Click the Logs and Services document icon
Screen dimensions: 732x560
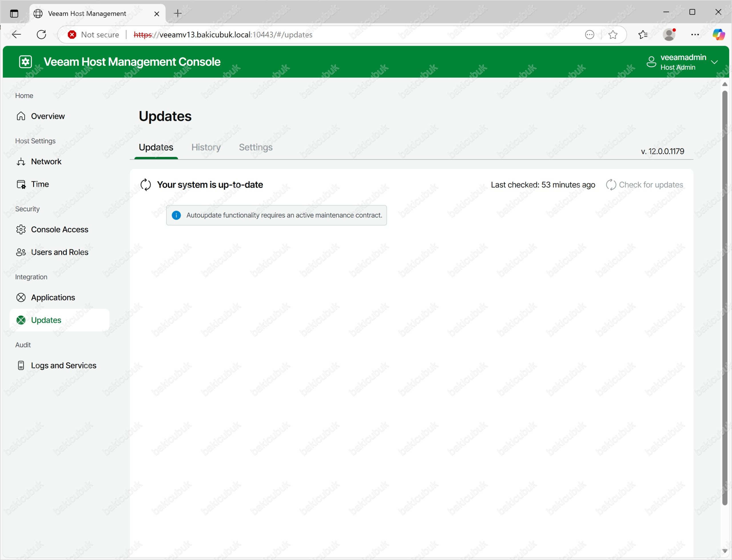[21, 365]
